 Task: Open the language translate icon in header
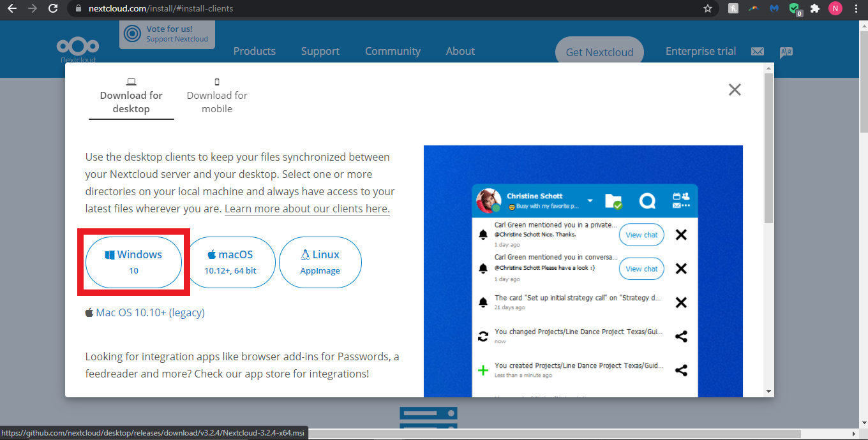786,52
